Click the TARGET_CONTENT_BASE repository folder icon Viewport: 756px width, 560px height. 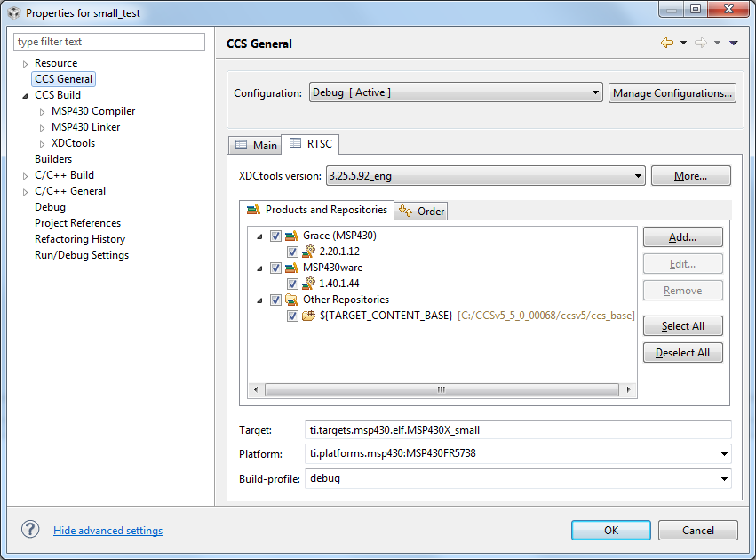coord(309,316)
